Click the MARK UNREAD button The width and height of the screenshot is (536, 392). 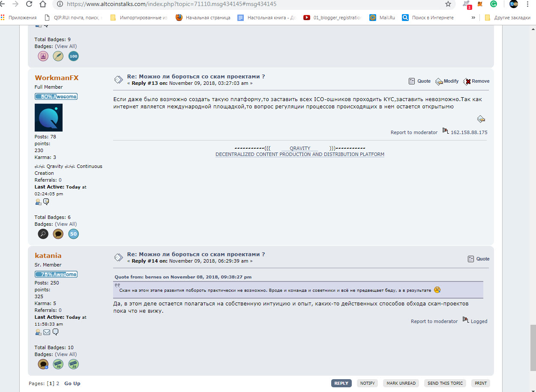tap(401, 383)
